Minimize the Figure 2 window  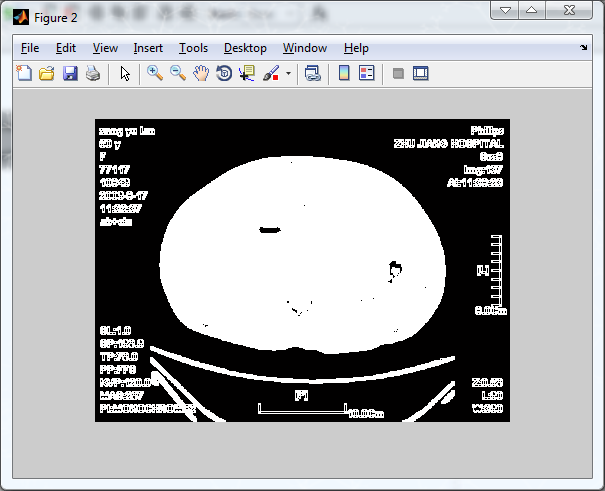coord(505,10)
